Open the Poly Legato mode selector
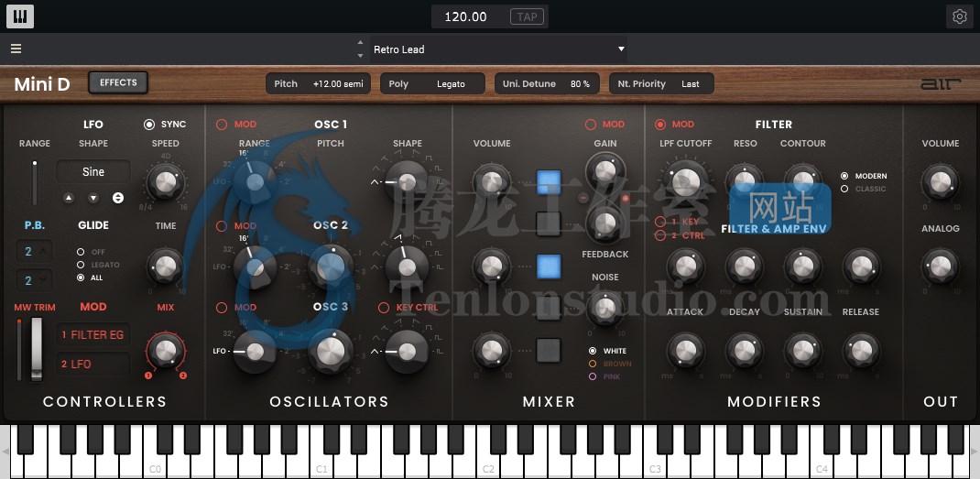The image size is (980, 479). tap(433, 83)
